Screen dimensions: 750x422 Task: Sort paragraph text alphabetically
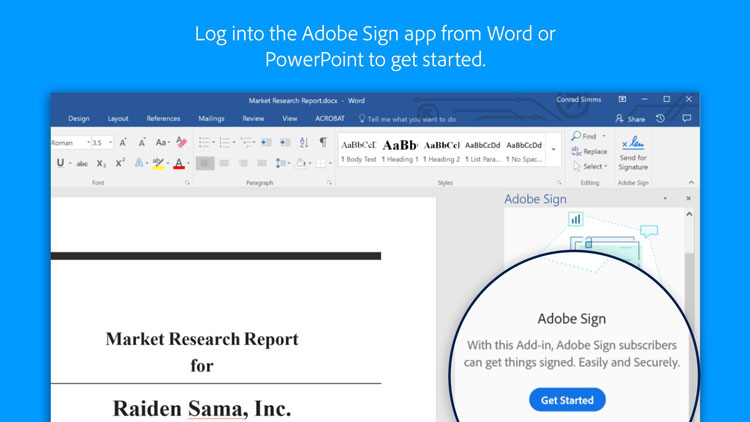click(304, 142)
